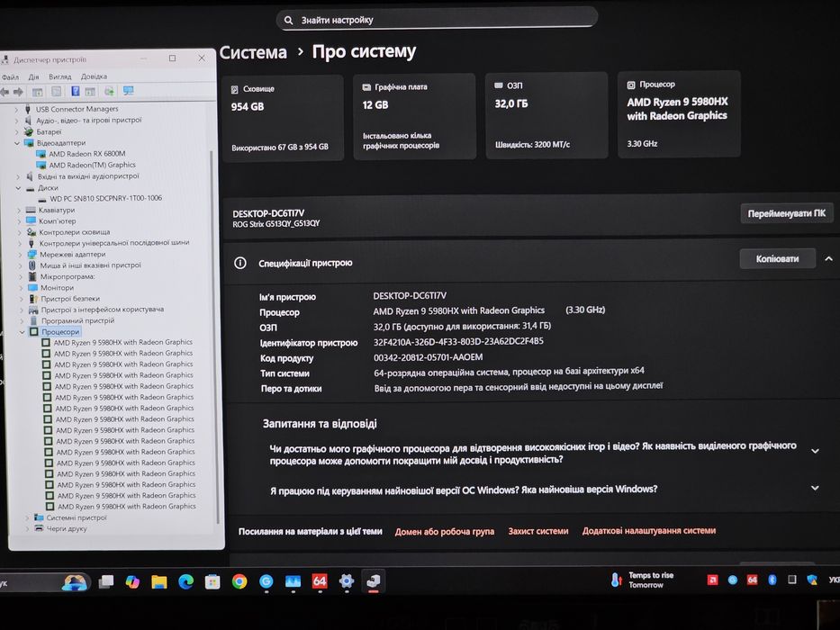Click the blue Help icon in Device Manager toolbar
The height and width of the screenshot is (630, 840).
point(76,91)
